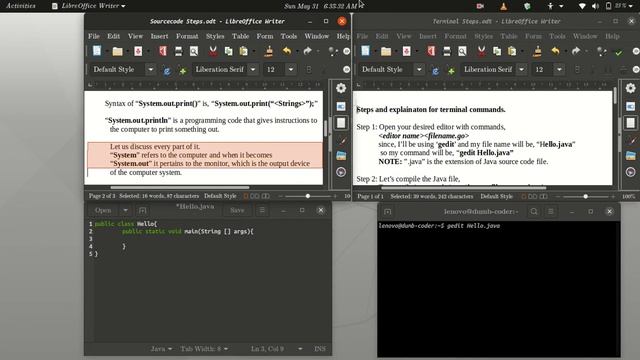Open Tab Width 8 selector in gedit
This screenshot has width=640, height=360.
click(x=204, y=349)
